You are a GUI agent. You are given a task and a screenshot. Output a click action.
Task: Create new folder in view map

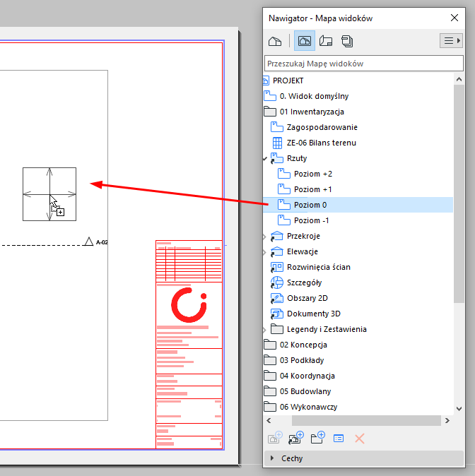(317, 438)
